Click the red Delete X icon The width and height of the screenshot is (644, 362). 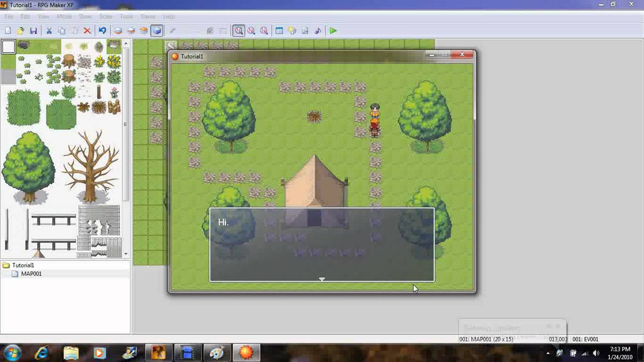87,31
